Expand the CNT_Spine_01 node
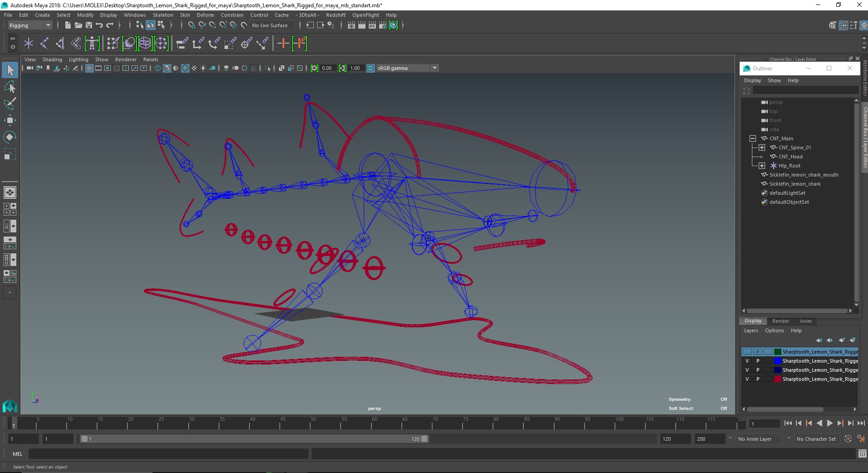Viewport: 868px width, 473px height. 762,148
